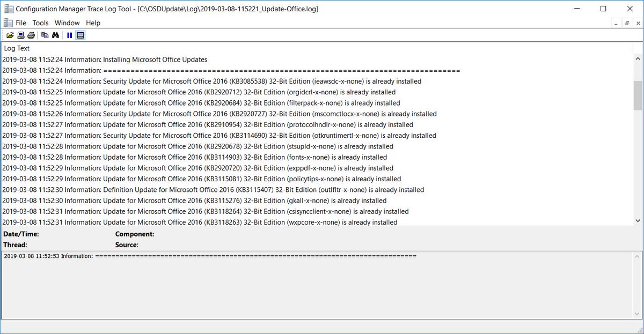Click the Source label in details pane
The height and width of the screenshot is (334, 644).
pyautogui.click(x=127, y=245)
